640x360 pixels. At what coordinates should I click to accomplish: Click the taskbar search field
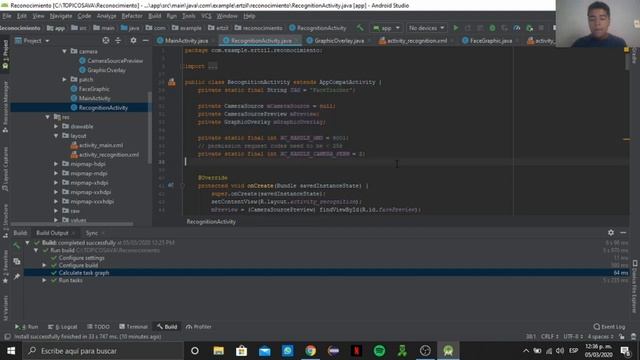[x=102, y=351]
